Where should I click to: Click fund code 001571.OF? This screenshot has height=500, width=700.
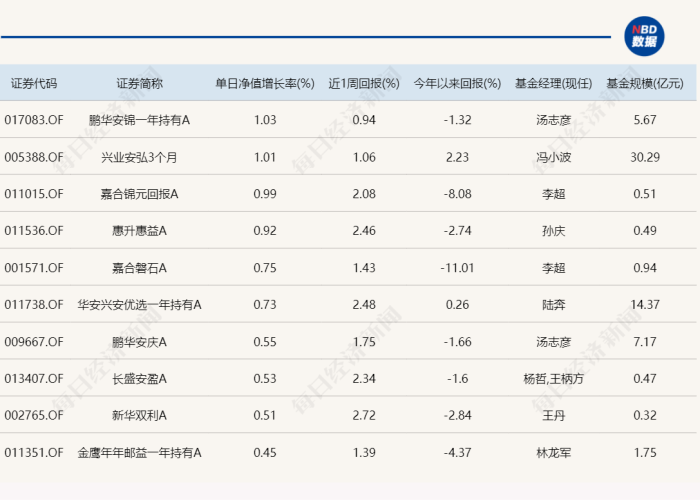[34, 268]
